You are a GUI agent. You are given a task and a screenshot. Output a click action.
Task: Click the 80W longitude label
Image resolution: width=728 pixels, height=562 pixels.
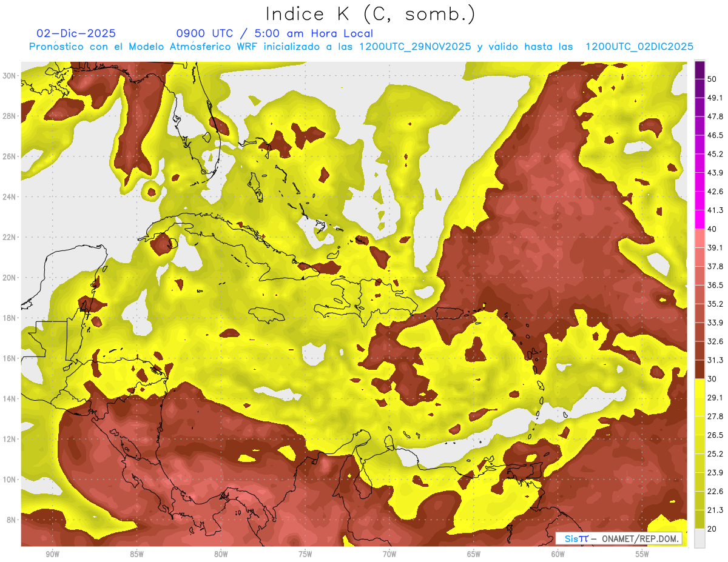click(x=221, y=554)
